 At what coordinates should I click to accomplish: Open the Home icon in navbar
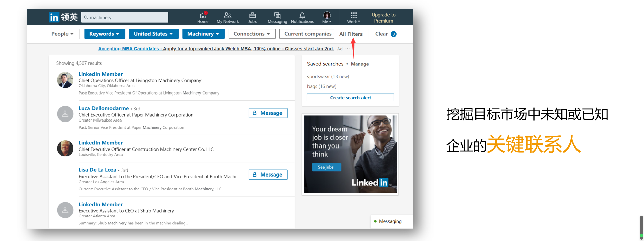click(203, 16)
